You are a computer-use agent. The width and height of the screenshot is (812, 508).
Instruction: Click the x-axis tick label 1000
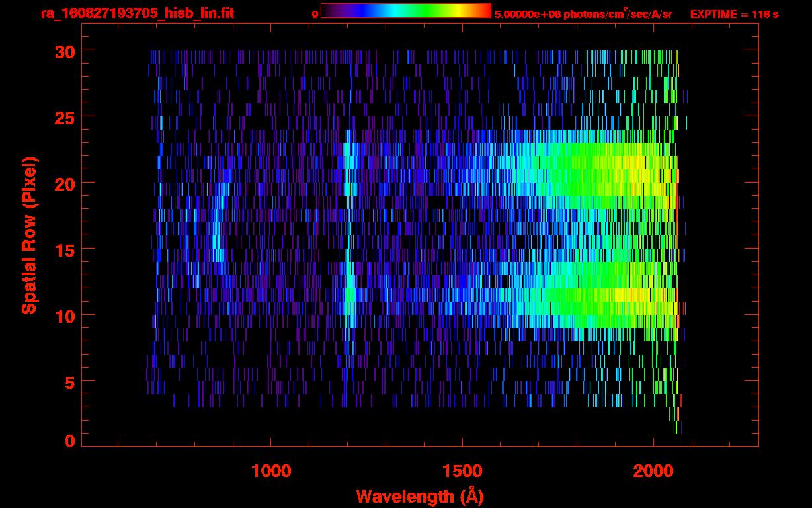click(271, 471)
